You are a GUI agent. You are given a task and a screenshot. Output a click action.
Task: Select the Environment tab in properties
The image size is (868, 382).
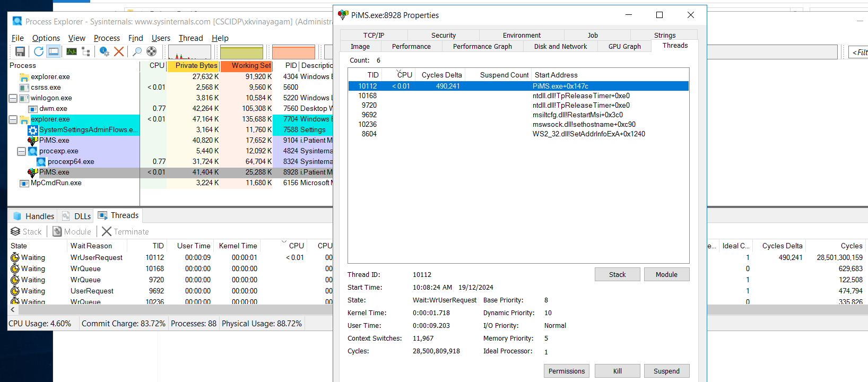[x=522, y=35]
